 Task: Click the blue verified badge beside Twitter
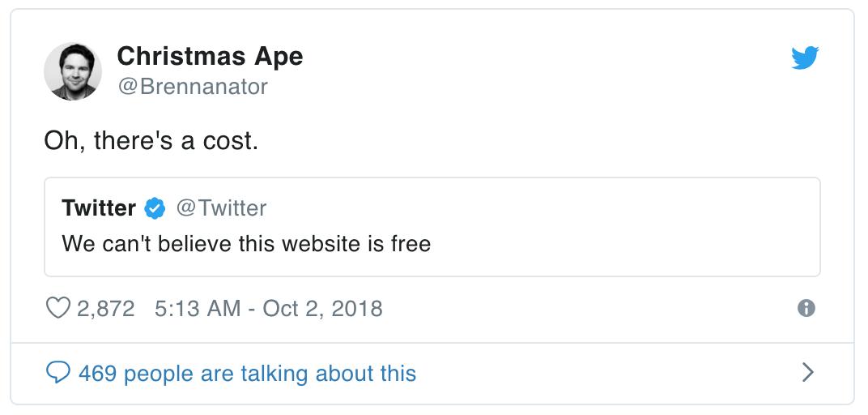[x=155, y=208]
